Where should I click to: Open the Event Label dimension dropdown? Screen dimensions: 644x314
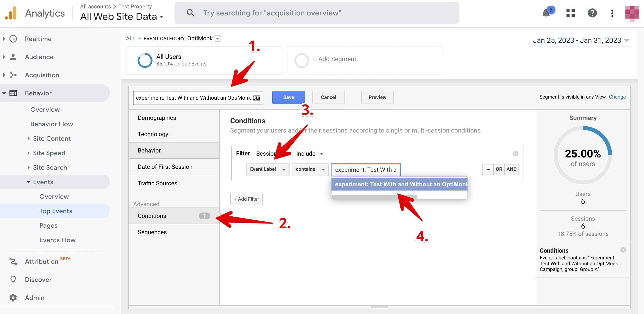(x=267, y=169)
